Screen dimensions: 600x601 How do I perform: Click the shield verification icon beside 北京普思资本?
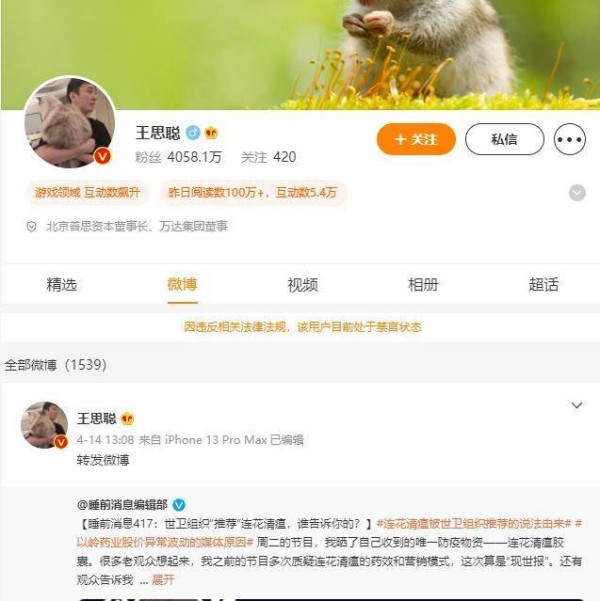(x=31, y=227)
